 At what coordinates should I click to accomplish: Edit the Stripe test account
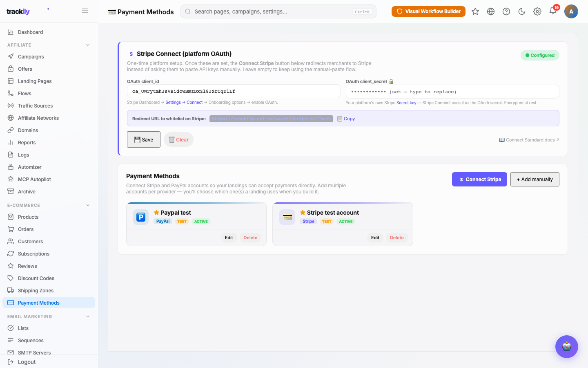tap(375, 238)
